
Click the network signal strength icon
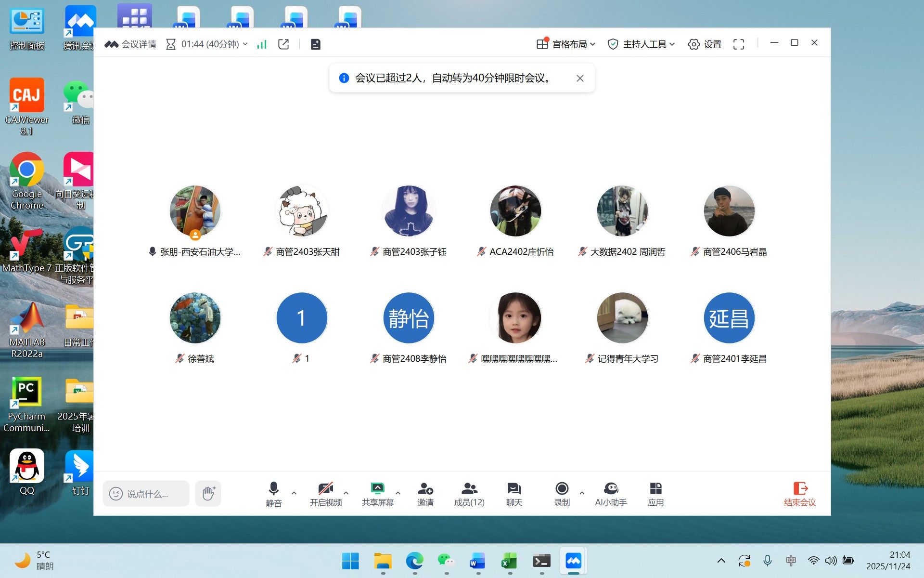pyautogui.click(x=262, y=44)
